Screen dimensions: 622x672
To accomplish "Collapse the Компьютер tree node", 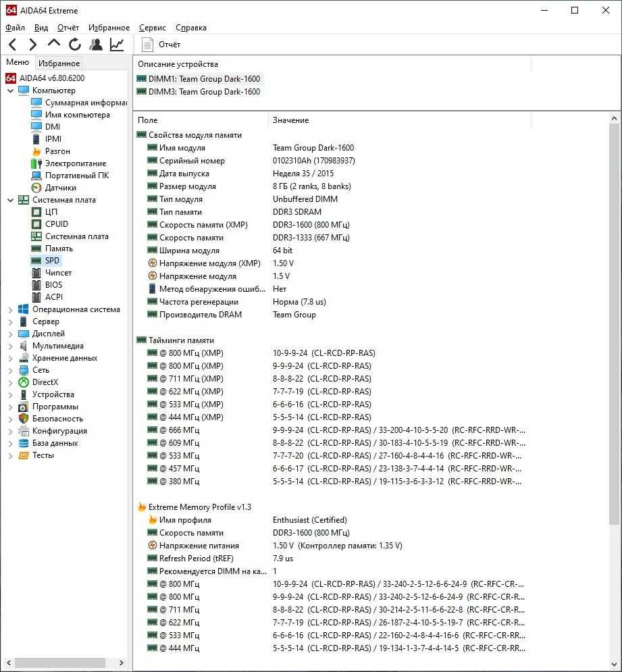I will pos(10,91).
